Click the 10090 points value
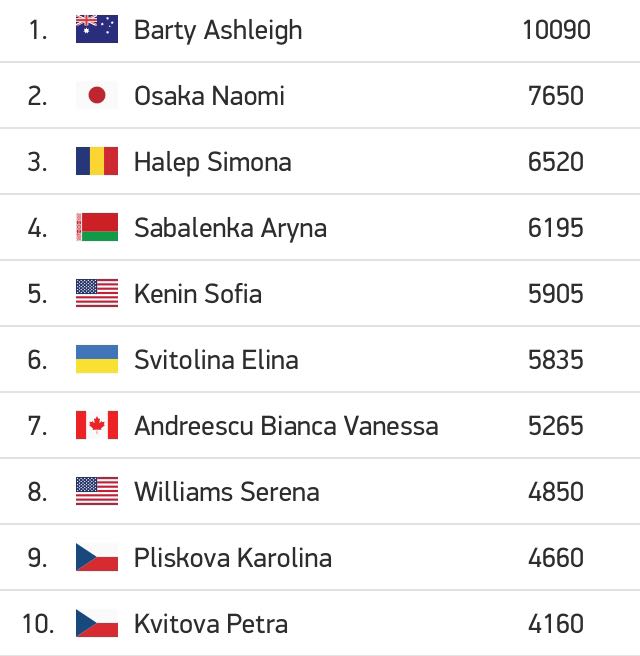The image size is (640, 656). 556,30
